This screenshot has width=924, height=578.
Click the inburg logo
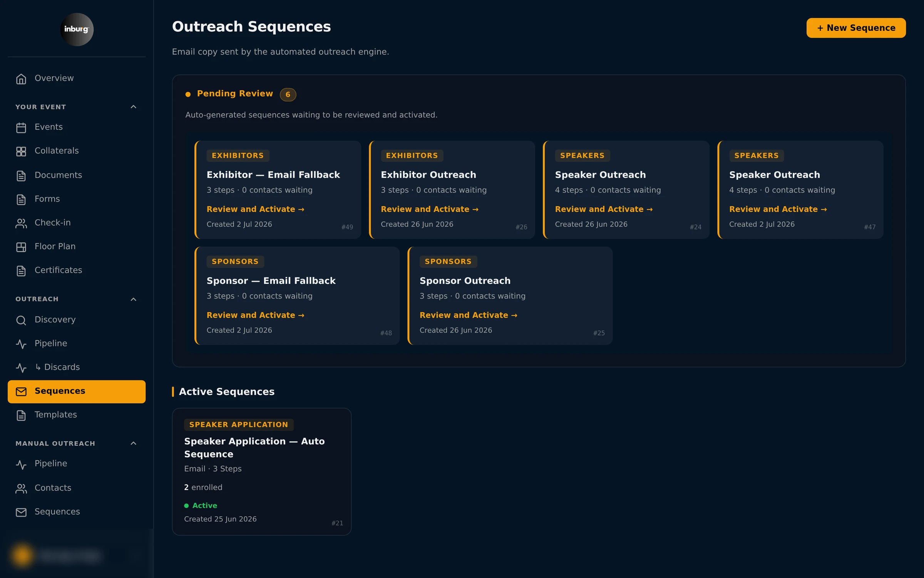tap(77, 29)
